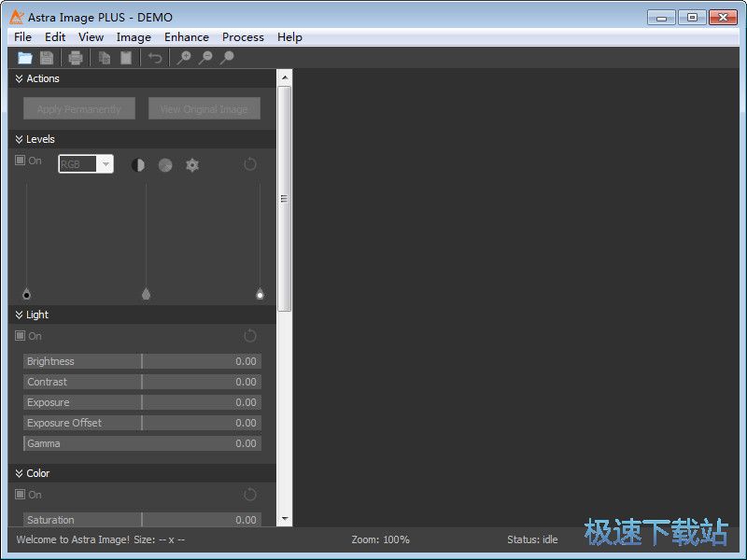The width and height of the screenshot is (747, 560).
Task: Click the Undo arrow icon
Action: coord(155,58)
